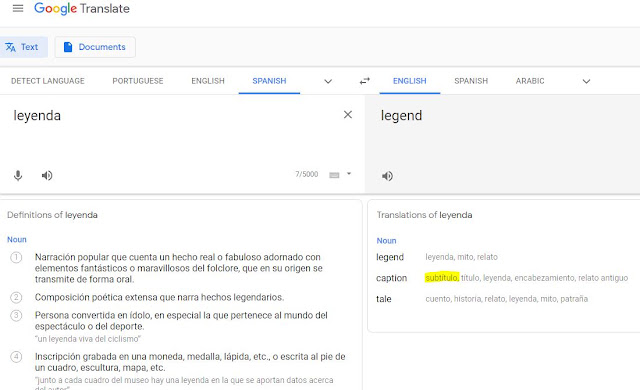Expand input tools dropdown arrow

click(x=349, y=174)
